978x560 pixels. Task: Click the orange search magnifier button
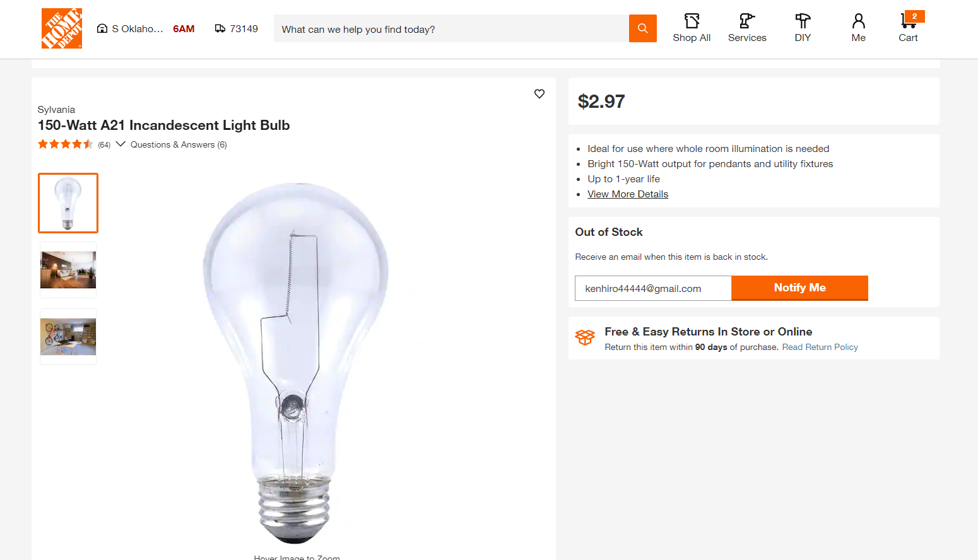tap(642, 28)
